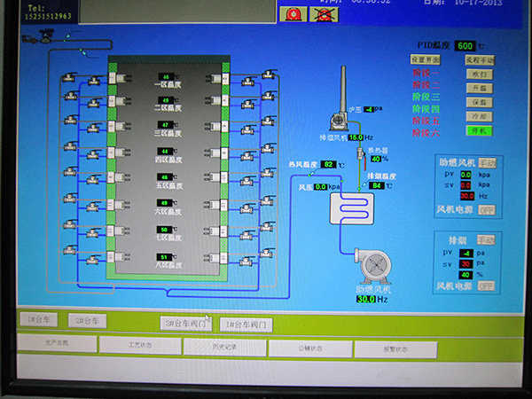
Task: Toggle 助燃风机 手动 mode button
Action: [x=488, y=162]
